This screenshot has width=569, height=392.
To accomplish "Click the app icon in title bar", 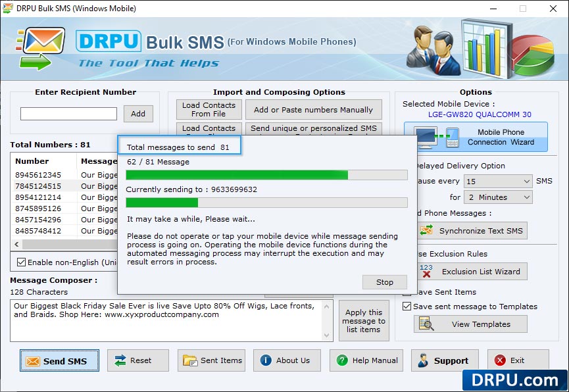I will point(7,8).
